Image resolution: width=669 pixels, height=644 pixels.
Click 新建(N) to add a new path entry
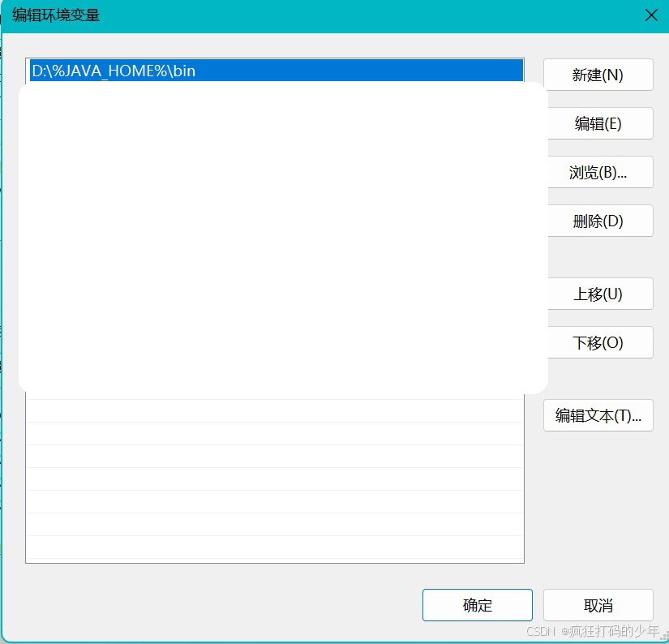pyautogui.click(x=598, y=74)
